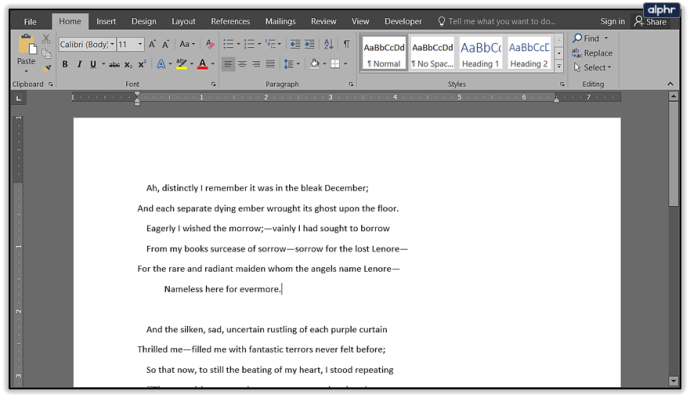The width and height of the screenshot is (690, 398).
Task: Show paragraph marks with pilcrow icon
Action: pyautogui.click(x=346, y=44)
